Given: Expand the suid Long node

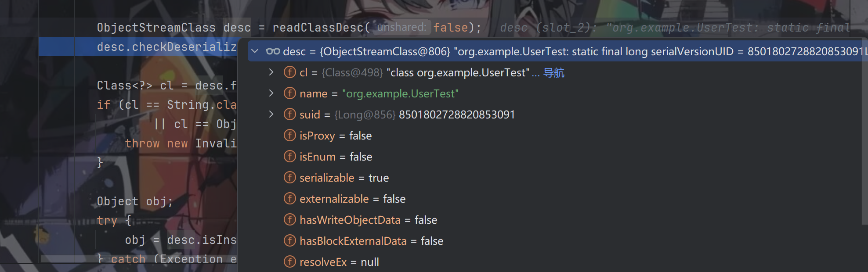Looking at the screenshot, I should (271, 115).
